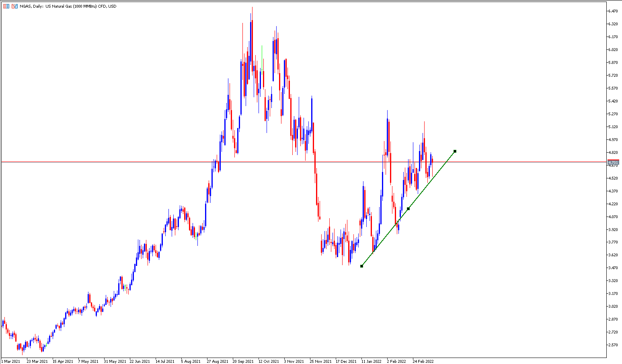This screenshot has height=364, width=622.
Task: Click the 7 May 2021 date label
Action: [88, 361]
